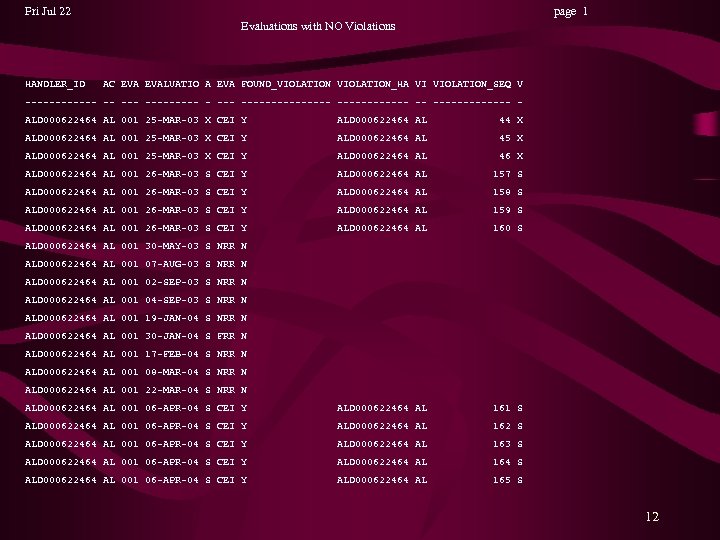Image resolution: width=720 pixels, height=540 pixels.
Task: Select the VIOLATION_HA column header
Action: pos(372,84)
